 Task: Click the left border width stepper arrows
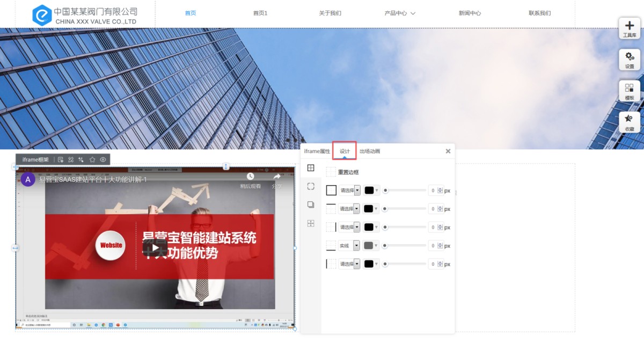(440, 264)
